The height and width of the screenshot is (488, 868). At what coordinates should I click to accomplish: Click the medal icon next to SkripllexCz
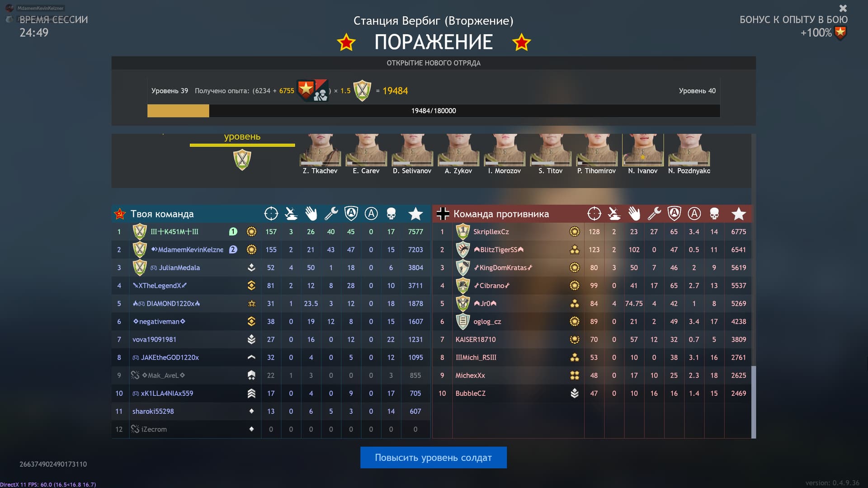tap(574, 231)
